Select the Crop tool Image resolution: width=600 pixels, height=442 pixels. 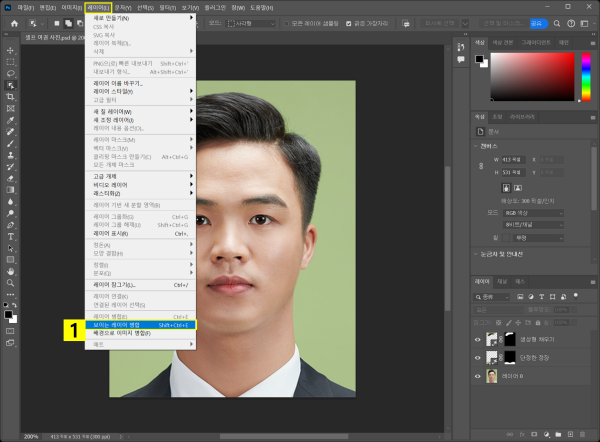coord(10,96)
